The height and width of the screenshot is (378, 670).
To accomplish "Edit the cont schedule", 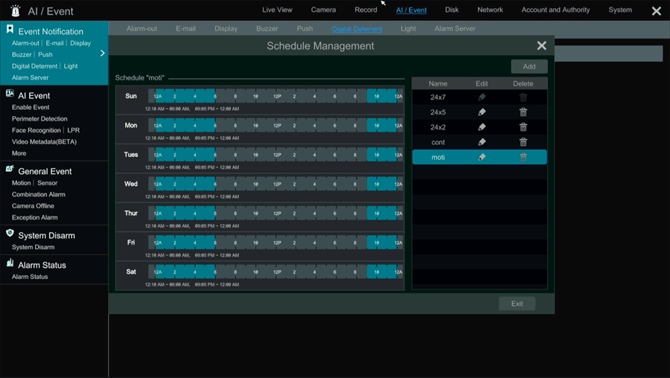I will pos(482,142).
